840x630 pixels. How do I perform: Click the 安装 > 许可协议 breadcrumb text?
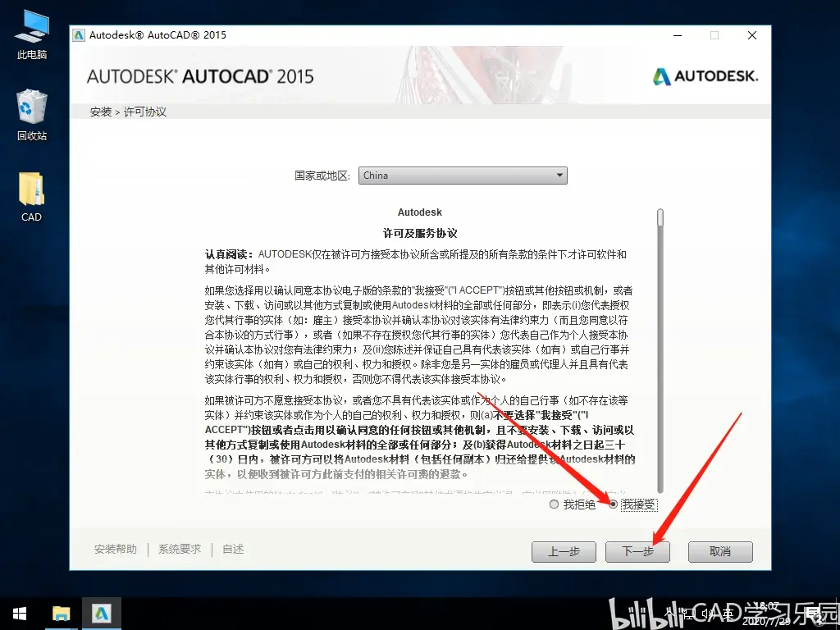(x=128, y=112)
